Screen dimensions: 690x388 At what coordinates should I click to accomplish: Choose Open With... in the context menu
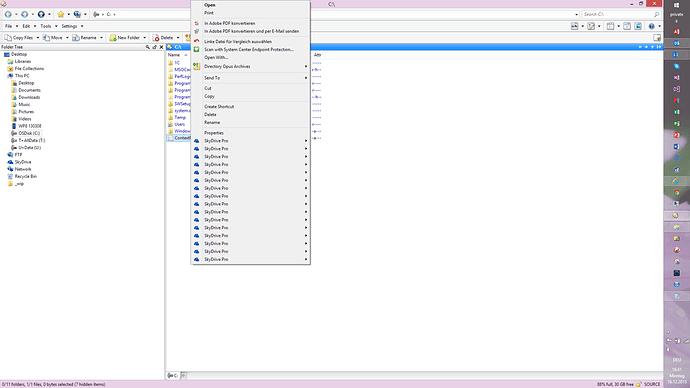point(250,58)
